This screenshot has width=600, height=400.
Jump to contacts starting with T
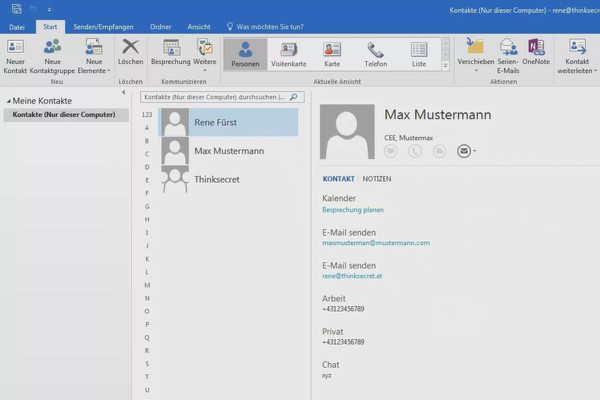(147, 377)
